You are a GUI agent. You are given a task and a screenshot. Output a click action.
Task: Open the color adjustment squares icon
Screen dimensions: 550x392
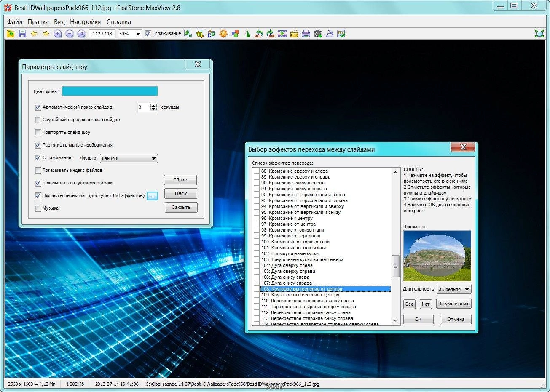[235, 34]
